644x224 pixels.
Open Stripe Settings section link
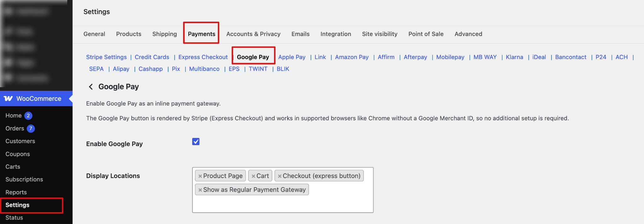(106, 57)
